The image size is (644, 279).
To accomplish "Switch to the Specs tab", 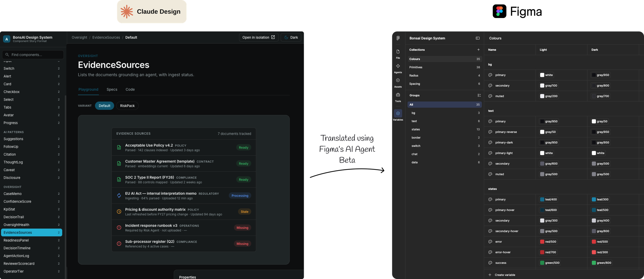I will (x=112, y=90).
